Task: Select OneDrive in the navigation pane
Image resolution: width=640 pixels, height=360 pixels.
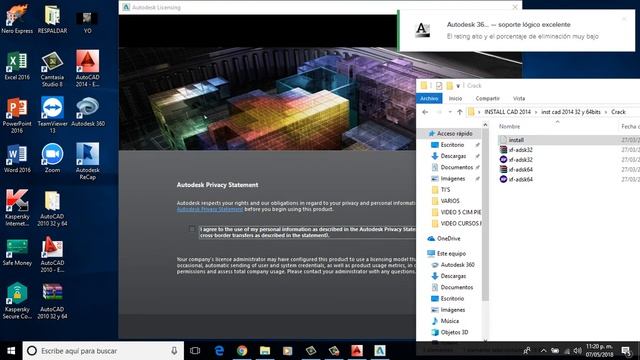Action: 444,238
